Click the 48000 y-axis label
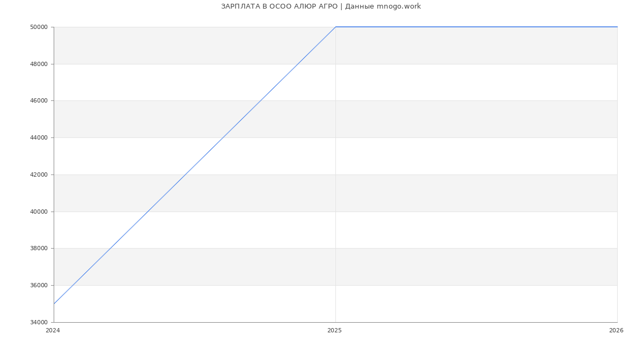The height and width of the screenshot is (349, 644). coord(40,64)
